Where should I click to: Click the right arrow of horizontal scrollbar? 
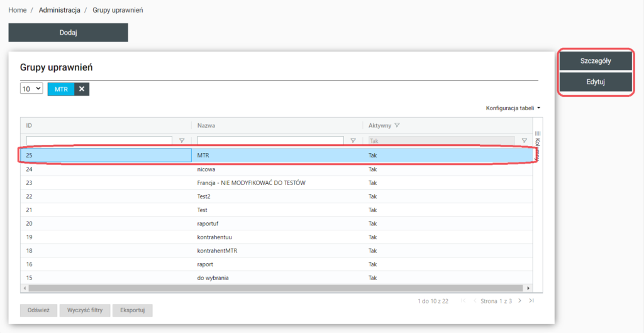528,288
